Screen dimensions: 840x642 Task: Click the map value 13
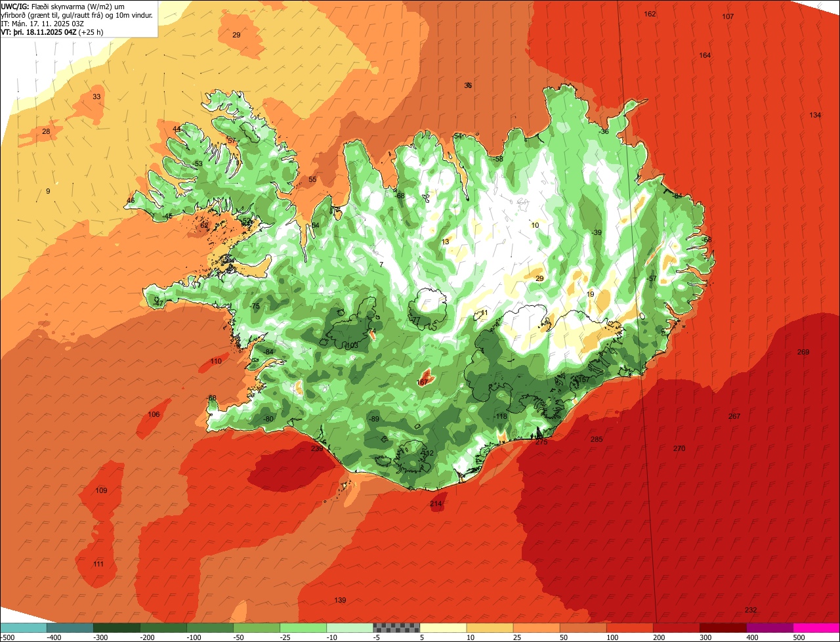tap(446, 242)
